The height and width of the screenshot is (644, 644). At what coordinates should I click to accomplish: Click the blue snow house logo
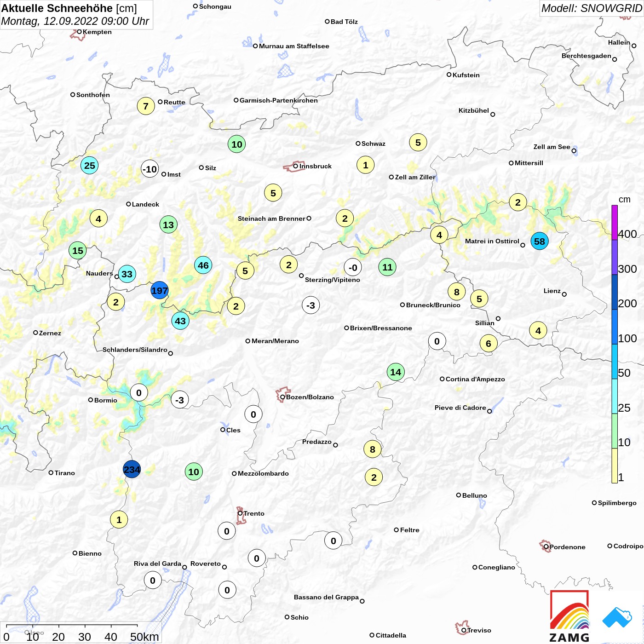coord(617,617)
